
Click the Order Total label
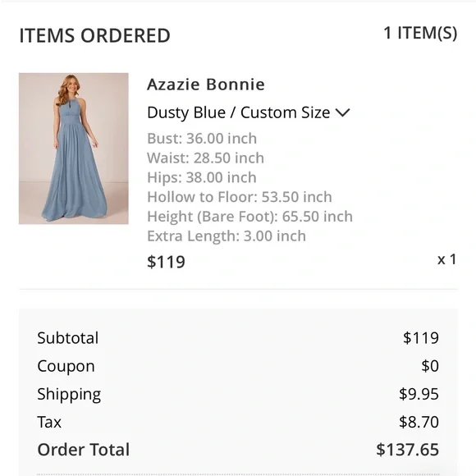pyautogui.click(x=83, y=450)
